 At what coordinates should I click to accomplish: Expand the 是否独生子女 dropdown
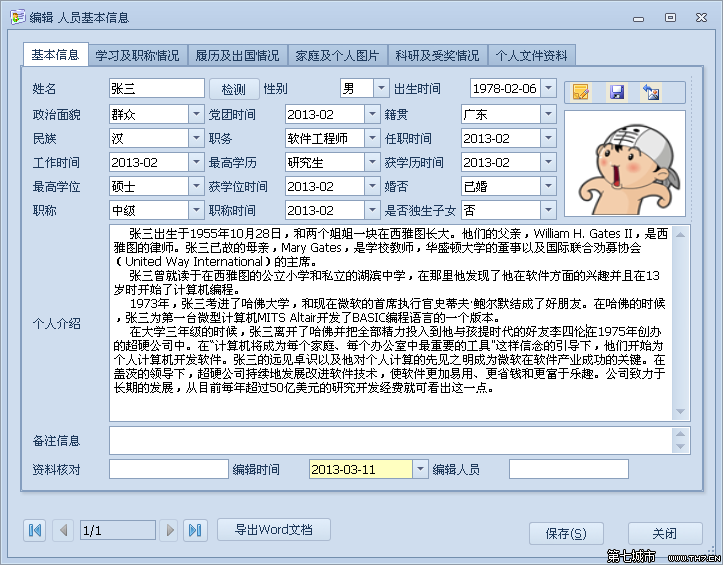[548, 210]
